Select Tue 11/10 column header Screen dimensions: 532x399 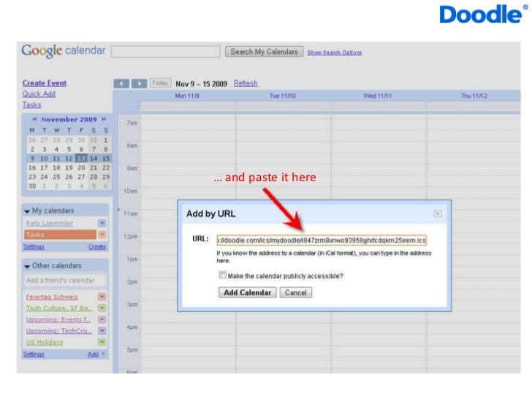tap(283, 96)
